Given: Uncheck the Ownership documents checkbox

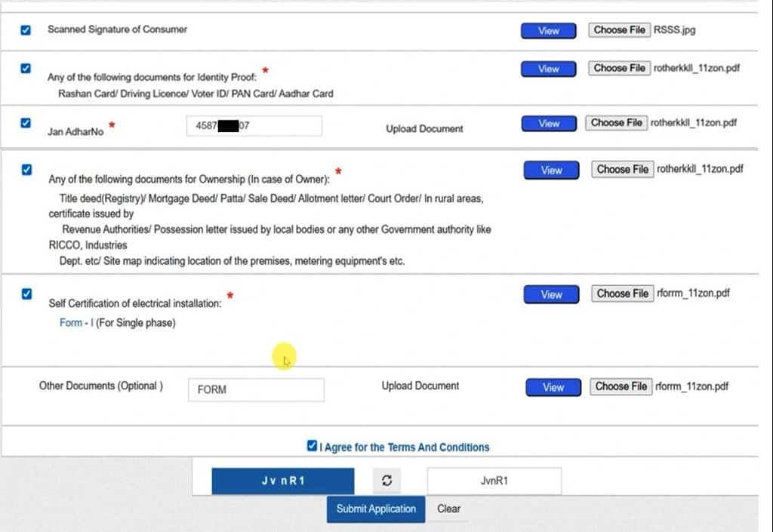Looking at the screenshot, I should 26,170.
